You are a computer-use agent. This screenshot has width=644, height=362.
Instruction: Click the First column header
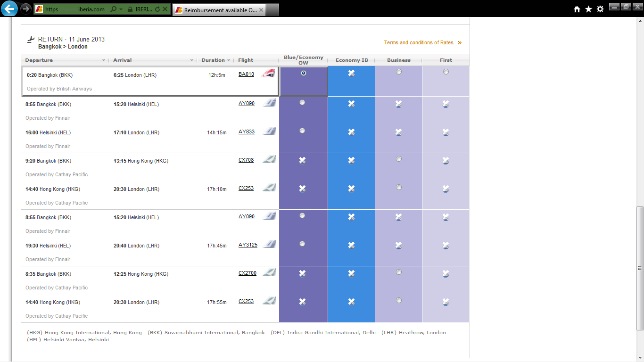click(x=446, y=60)
